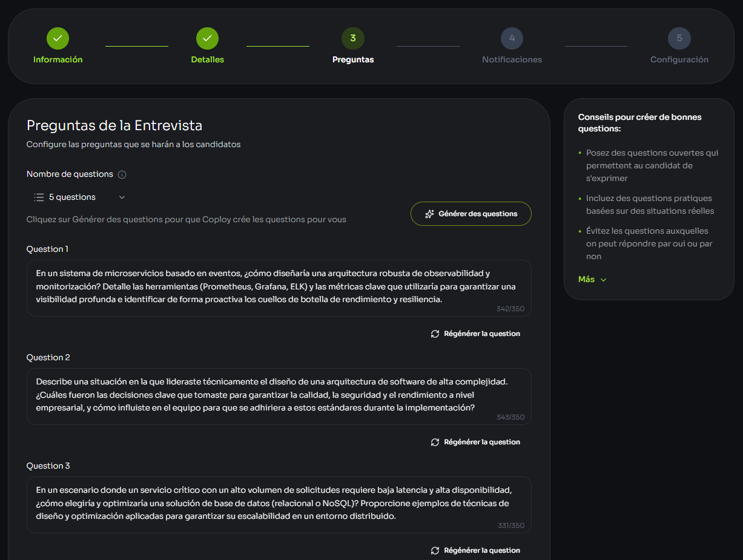Click the numbered circle on the Preguntas step
Viewport: 743px width, 560px height.
[353, 38]
